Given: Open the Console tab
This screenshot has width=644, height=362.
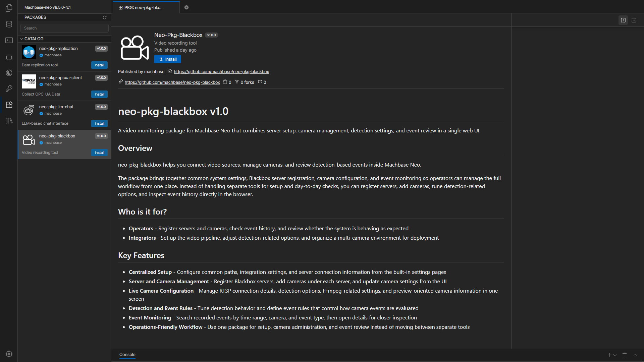Looking at the screenshot, I should (x=127, y=355).
